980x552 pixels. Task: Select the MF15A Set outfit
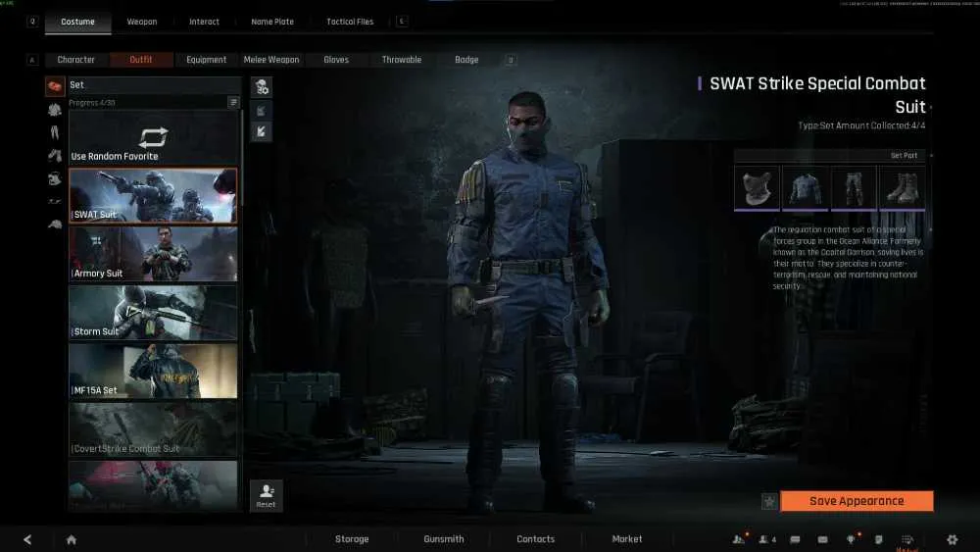coord(153,372)
